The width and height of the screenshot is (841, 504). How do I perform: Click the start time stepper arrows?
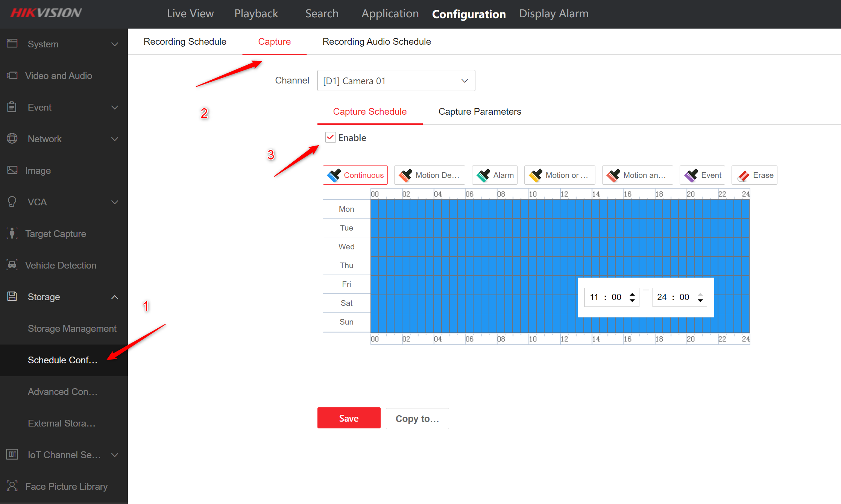coord(632,297)
